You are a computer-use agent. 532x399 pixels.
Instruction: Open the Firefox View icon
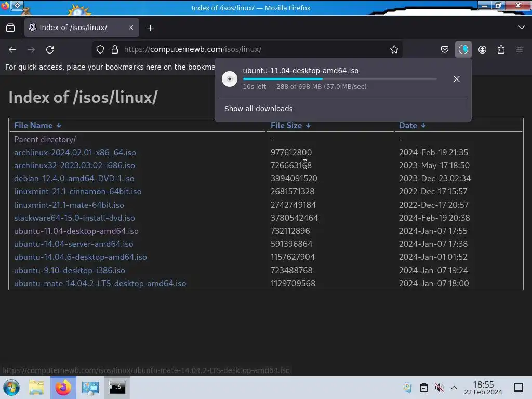point(10,28)
